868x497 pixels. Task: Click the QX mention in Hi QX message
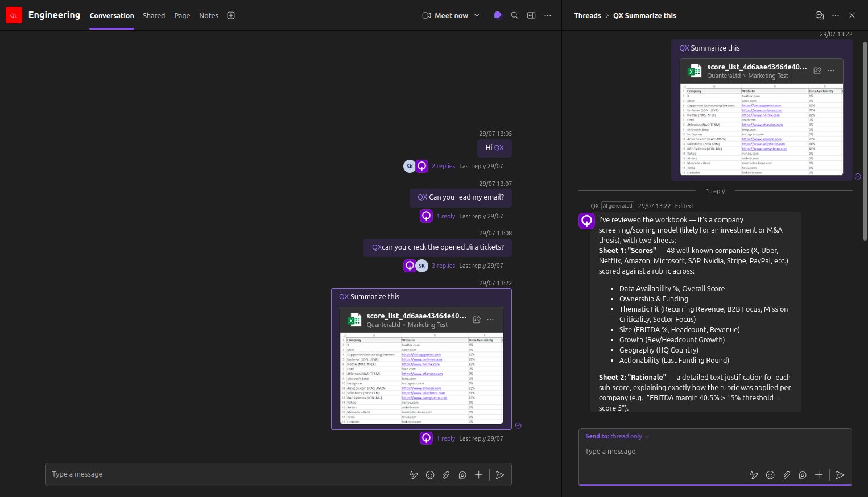(499, 147)
